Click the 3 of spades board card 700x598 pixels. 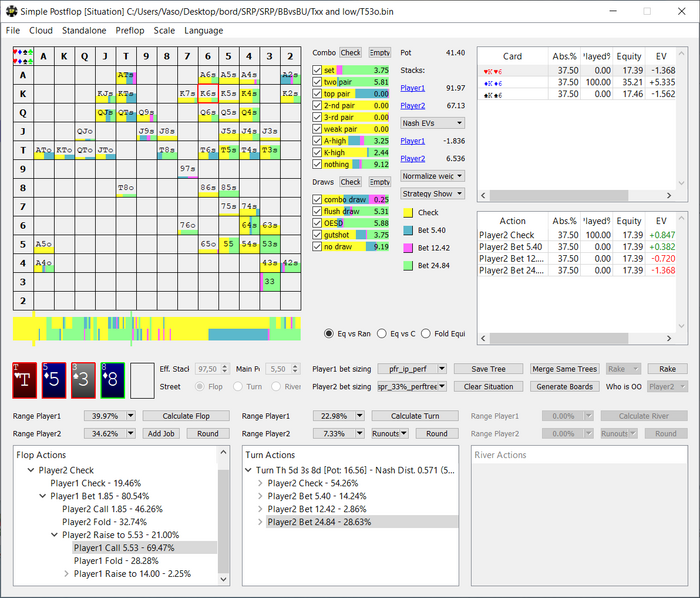click(83, 380)
